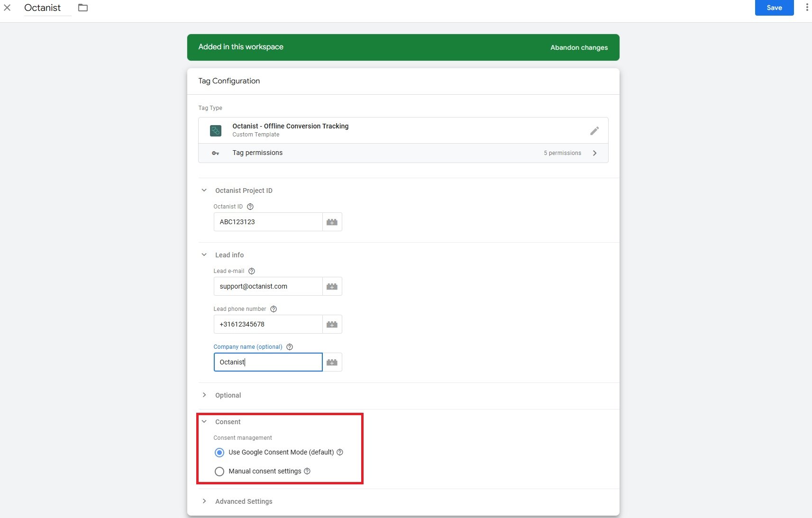Click the pencil icon to edit tag type
Viewport: 812px width, 518px height.
[594, 131]
